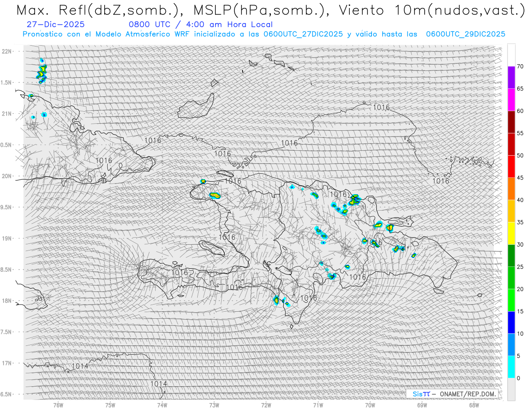Pick the dark green 25–30 dBZ band
Screen dimensions: 532x411
click(511, 256)
